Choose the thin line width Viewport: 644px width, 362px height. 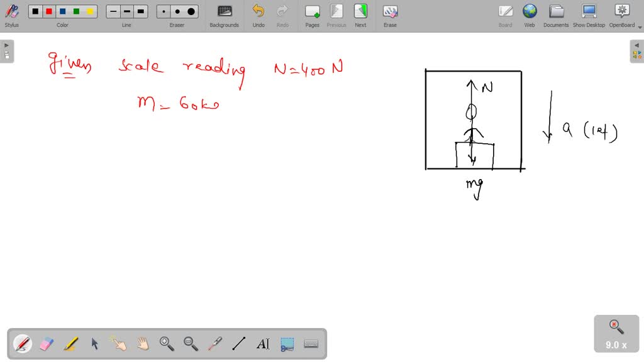[x=113, y=11]
